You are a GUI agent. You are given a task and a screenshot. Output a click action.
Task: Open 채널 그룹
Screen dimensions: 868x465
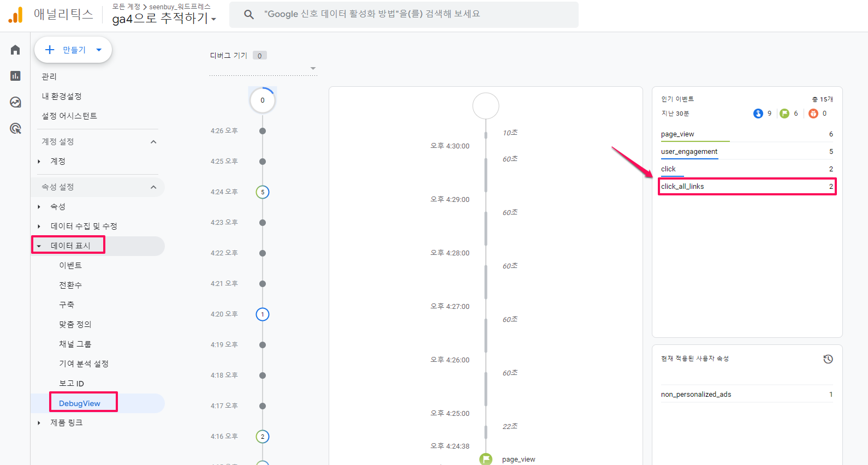[x=75, y=344]
